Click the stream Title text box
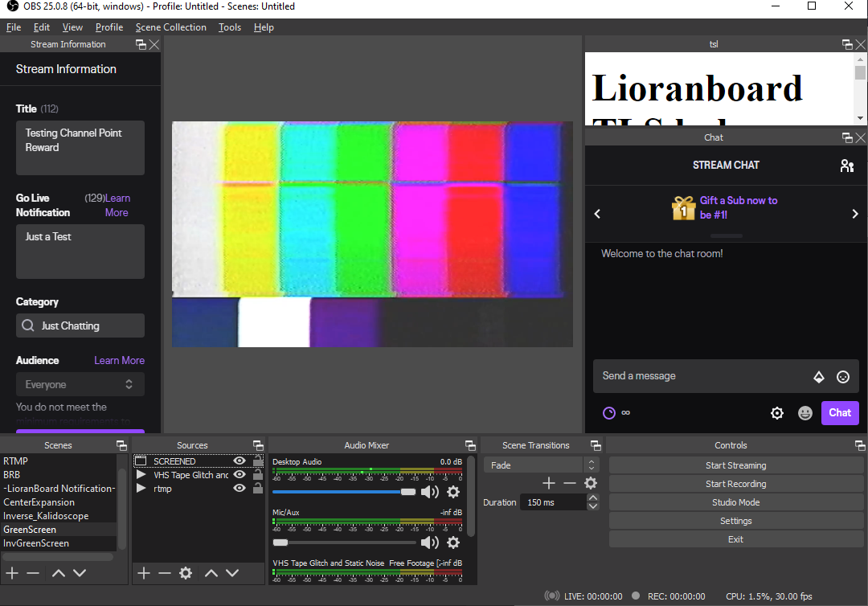The width and height of the screenshot is (868, 606). coord(80,148)
